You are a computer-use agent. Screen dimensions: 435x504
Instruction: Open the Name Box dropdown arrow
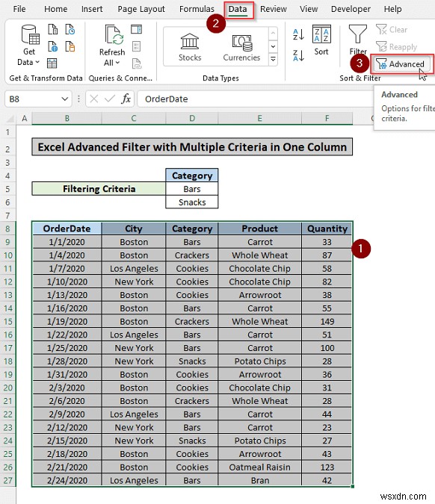coord(65,99)
